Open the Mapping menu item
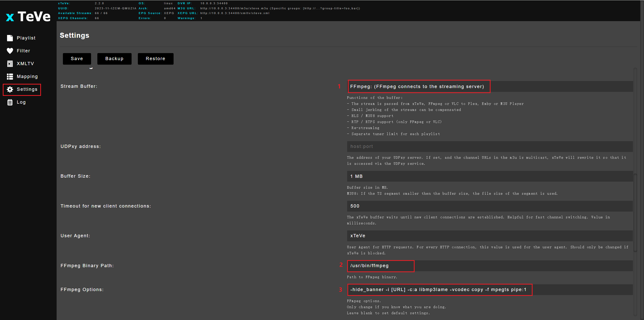 pyautogui.click(x=27, y=76)
